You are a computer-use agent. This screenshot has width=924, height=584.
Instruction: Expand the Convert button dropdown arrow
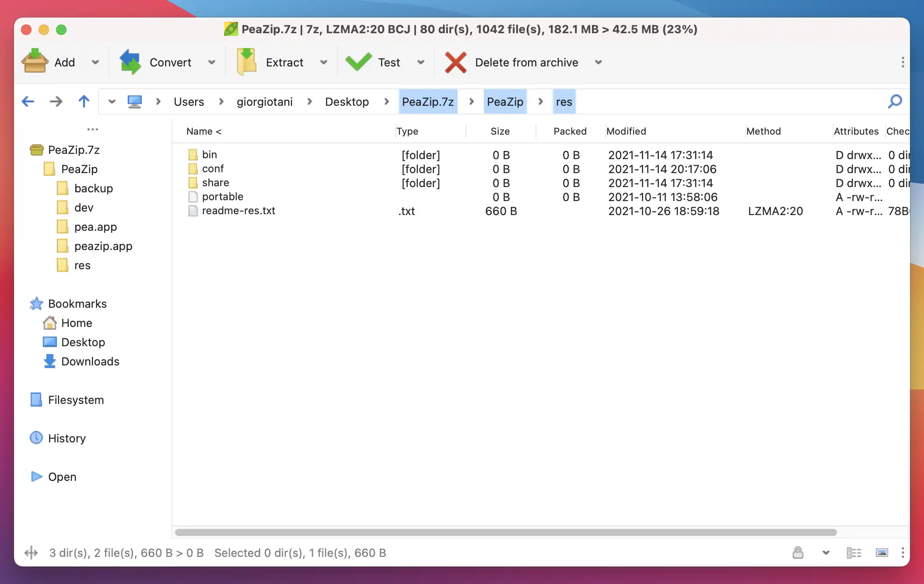coord(211,62)
